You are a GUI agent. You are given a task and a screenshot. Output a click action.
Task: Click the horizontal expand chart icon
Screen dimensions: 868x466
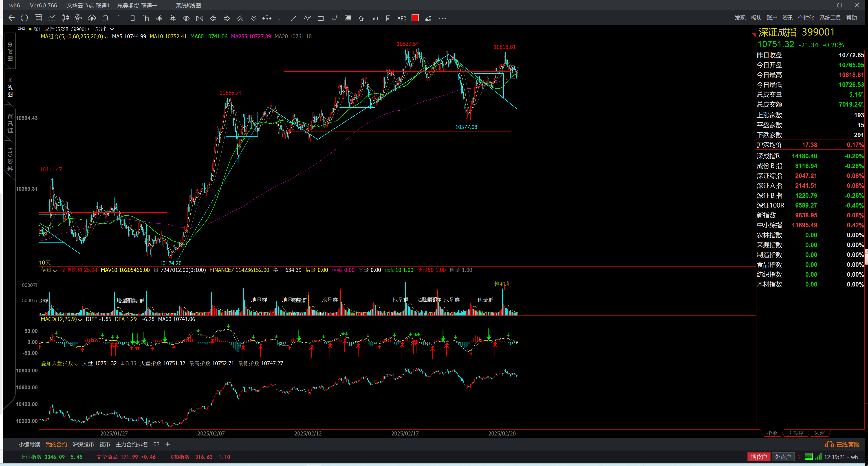pyautogui.click(x=186, y=18)
